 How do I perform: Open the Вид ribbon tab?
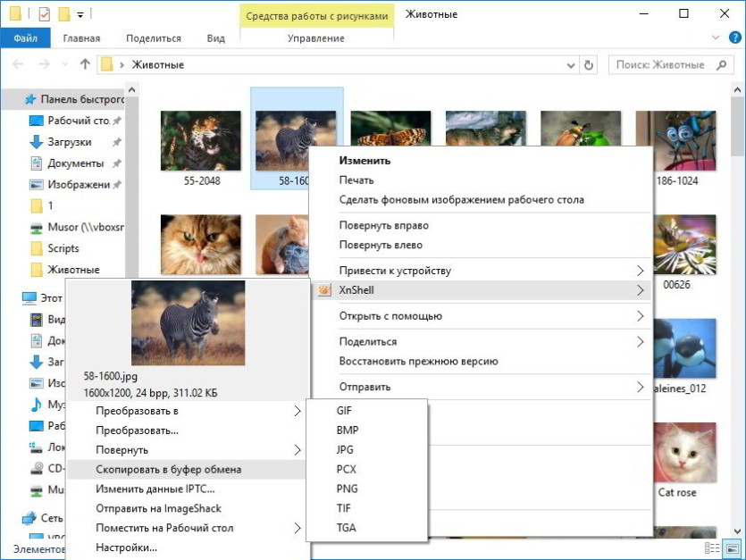coord(215,38)
